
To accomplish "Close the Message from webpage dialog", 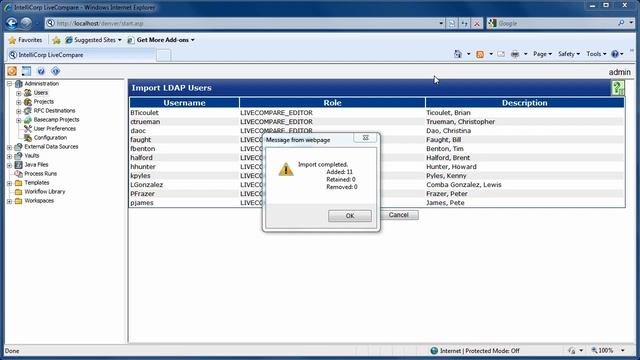I will pos(366,138).
